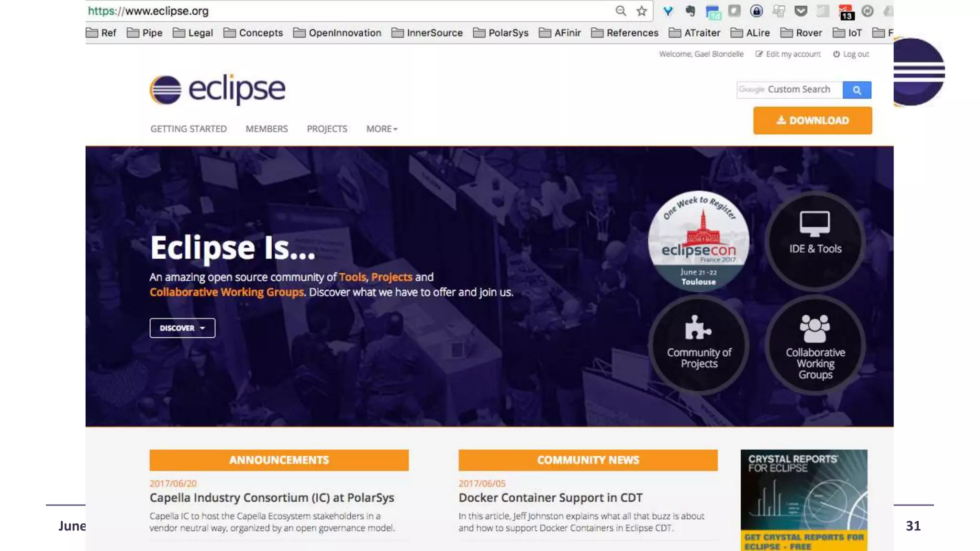Open the IoT bookmarks folder

pyautogui.click(x=847, y=33)
